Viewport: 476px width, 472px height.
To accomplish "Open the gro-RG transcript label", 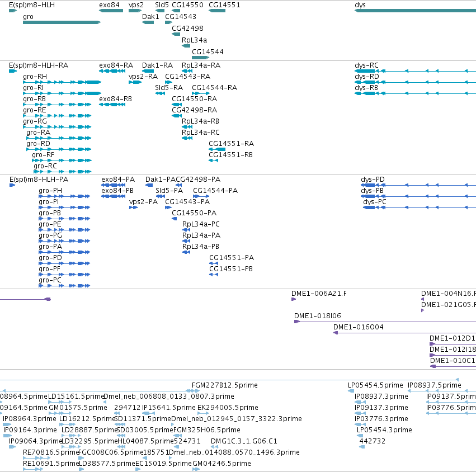I will (35, 121).
